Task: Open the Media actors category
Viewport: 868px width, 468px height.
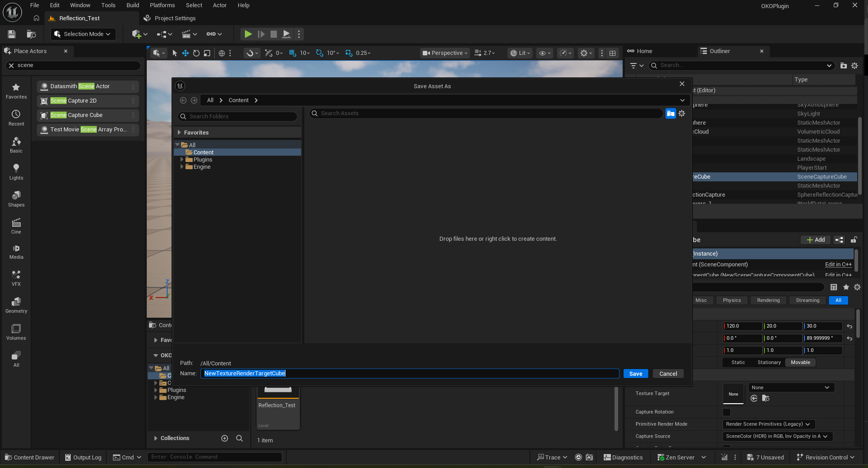Action: pyautogui.click(x=16, y=252)
